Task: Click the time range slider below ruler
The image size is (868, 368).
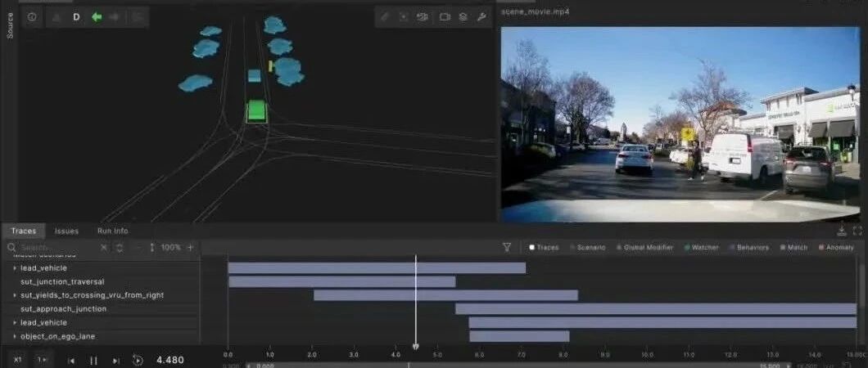Action: click(x=518, y=366)
